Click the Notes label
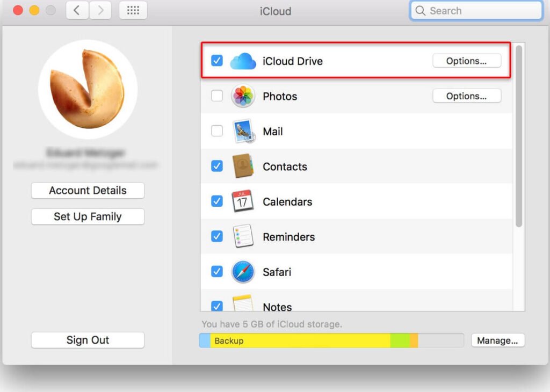550x392 pixels. [277, 307]
